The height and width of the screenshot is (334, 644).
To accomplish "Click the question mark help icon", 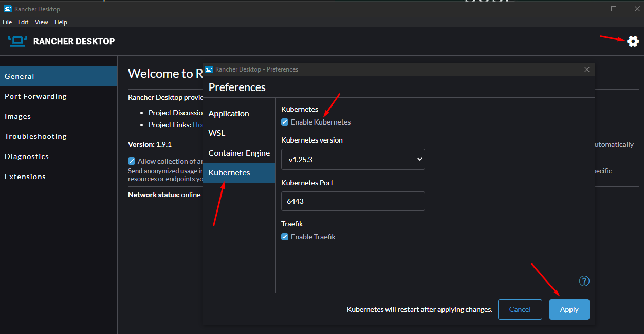I will (584, 281).
